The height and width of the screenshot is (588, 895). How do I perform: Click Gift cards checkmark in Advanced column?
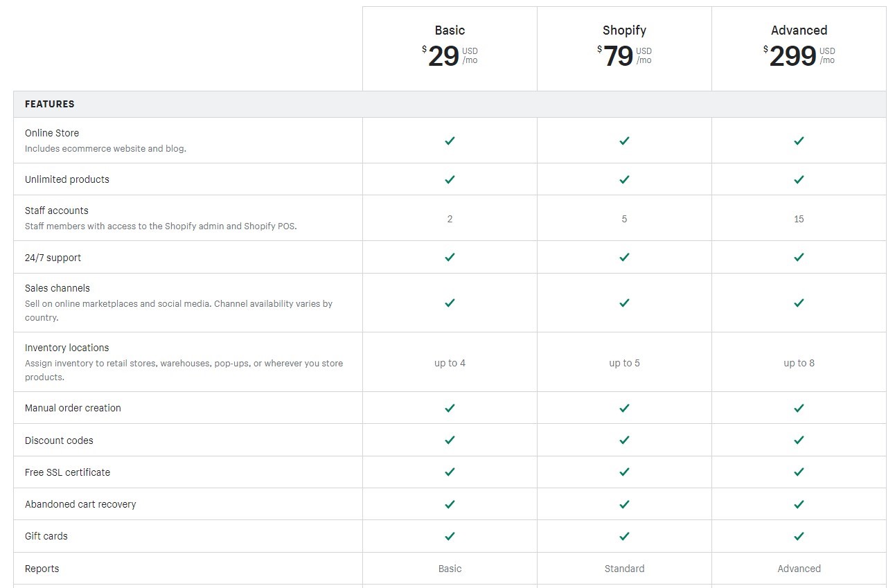point(799,536)
